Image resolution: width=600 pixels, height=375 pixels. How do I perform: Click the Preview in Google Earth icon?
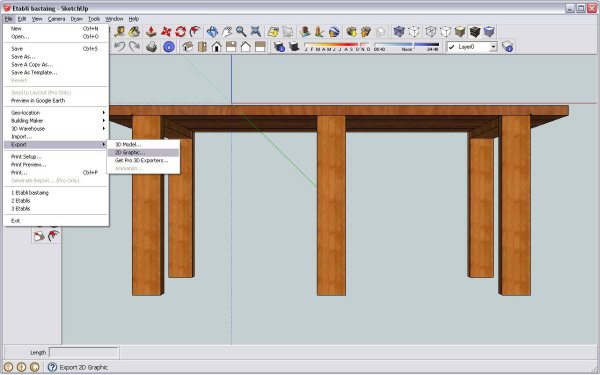[334, 31]
